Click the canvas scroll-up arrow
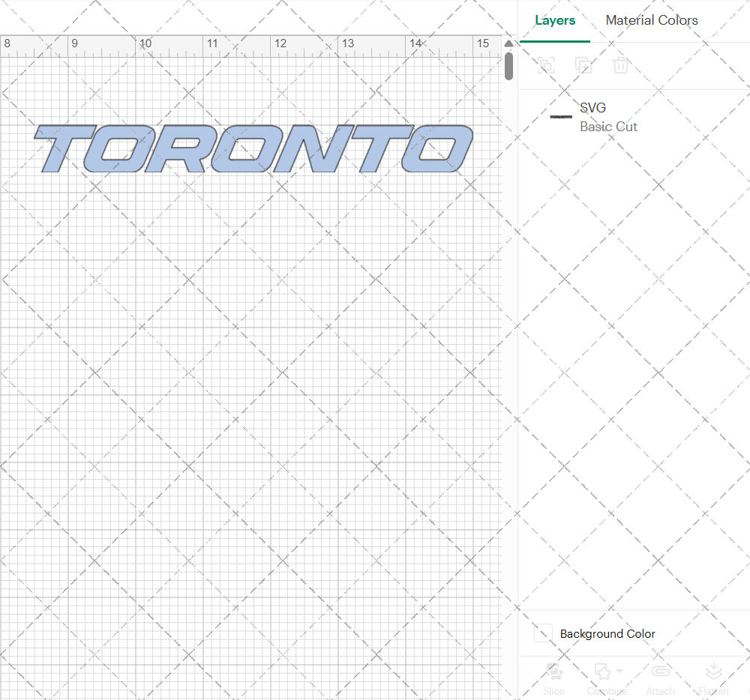The height and width of the screenshot is (700, 750). click(x=508, y=43)
